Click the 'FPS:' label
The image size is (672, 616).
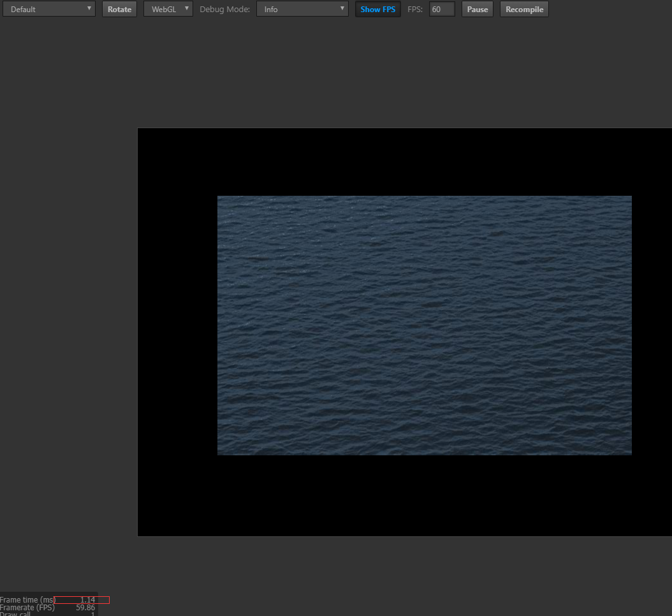[415, 9]
